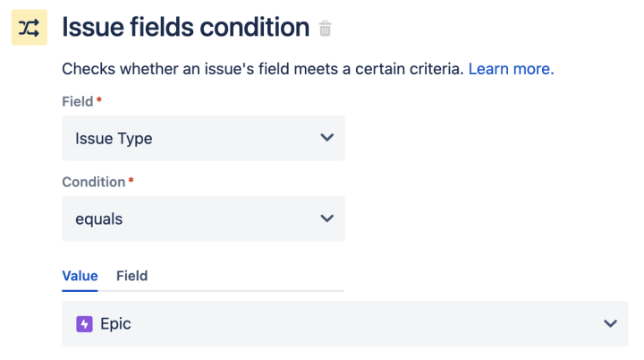Expand the Epic value selector

coord(344,324)
